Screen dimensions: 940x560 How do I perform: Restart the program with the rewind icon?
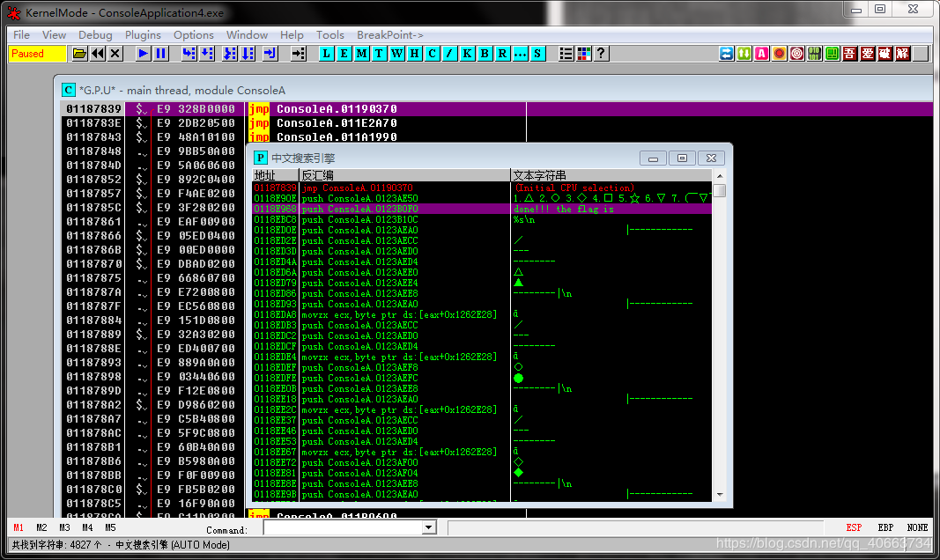(98, 54)
